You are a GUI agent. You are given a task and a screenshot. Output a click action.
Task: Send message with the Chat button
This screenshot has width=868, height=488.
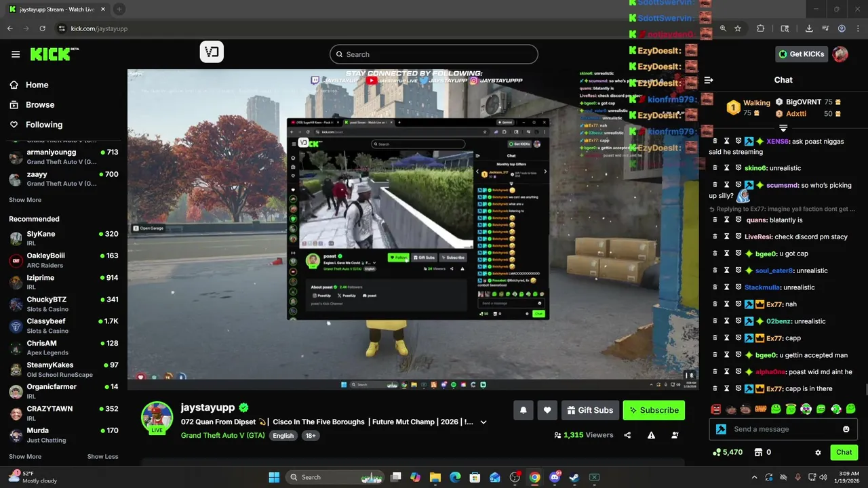click(844, 452)
